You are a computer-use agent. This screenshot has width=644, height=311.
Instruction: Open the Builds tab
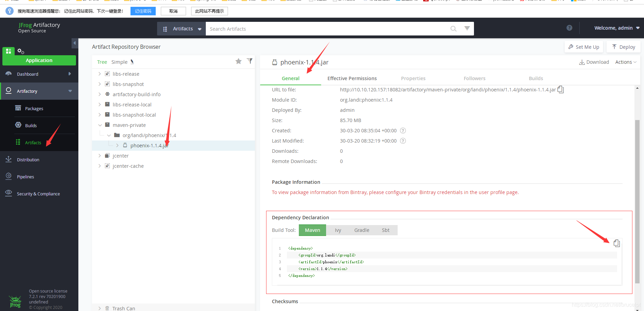(536, 78)
